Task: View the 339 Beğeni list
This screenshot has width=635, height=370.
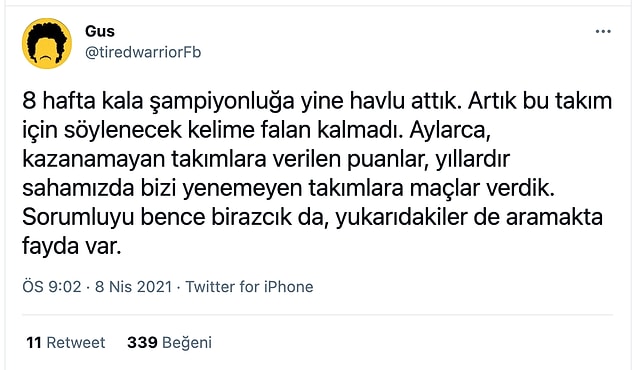Action: (x=169, y=342)
